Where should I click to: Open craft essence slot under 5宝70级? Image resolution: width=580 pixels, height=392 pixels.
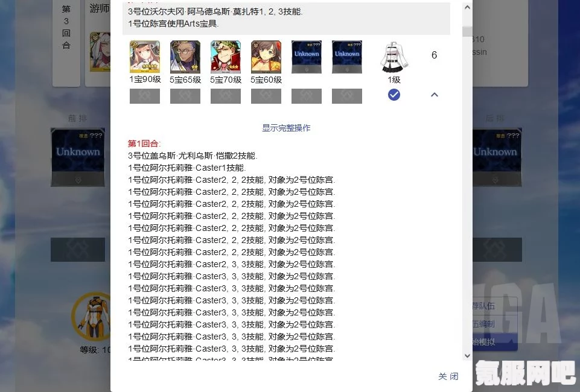tap(226, 96)
